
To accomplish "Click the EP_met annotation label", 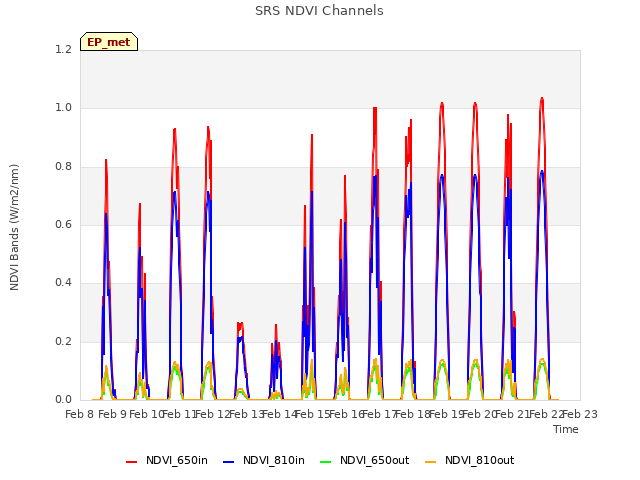I will [x=109, y=42].
